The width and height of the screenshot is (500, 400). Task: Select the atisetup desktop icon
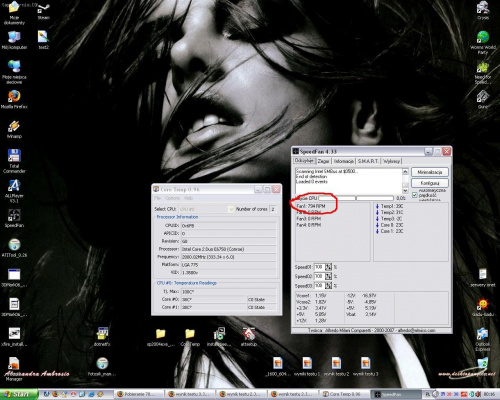tap(248, 337)
